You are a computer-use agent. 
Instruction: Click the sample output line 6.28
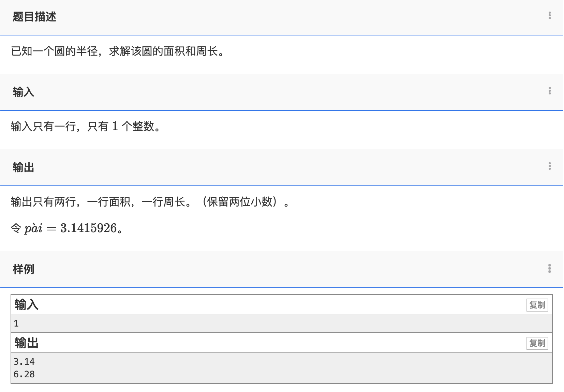(x=24, y=374)
